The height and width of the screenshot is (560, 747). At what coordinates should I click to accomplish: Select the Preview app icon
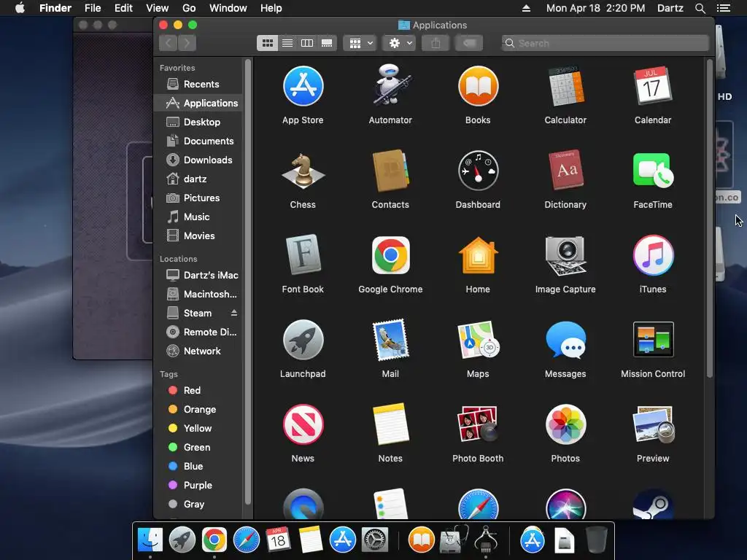tap(653, 424)
